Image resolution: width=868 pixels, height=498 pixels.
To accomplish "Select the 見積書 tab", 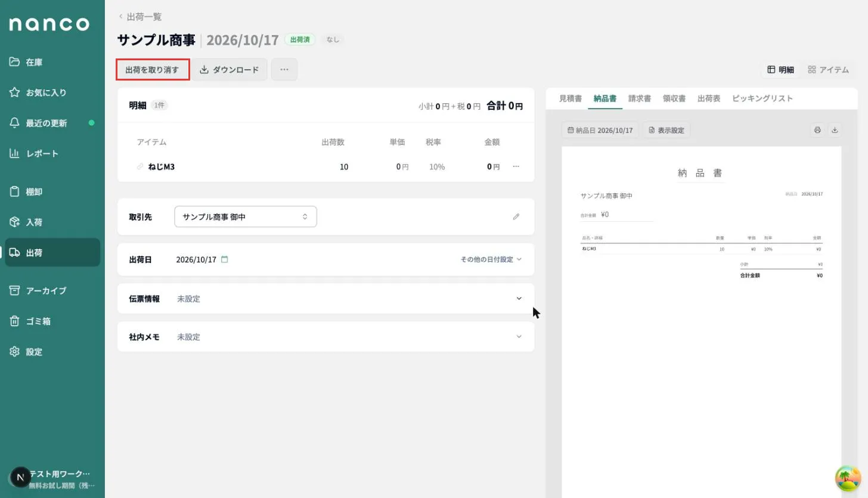I will [571, 98].
